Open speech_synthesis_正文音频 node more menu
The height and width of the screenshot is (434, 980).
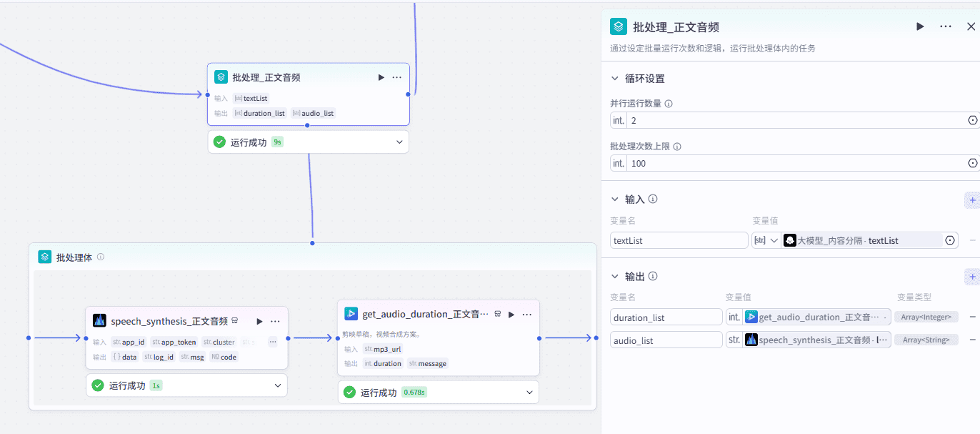pos(275,322)
